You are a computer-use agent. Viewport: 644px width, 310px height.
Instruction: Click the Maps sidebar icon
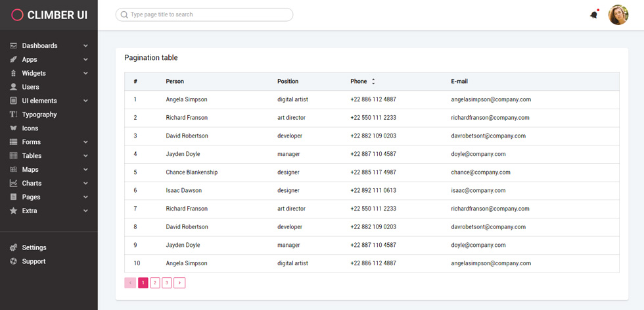[x=14, y=169]
